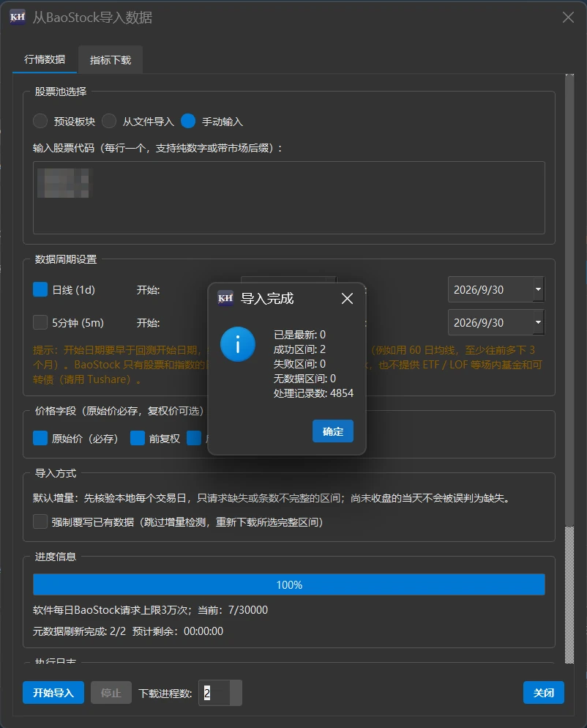The height and width of the screenshot is (728, 587).
Task: Click the 导入方式 group label
Action: click(56, 473)
